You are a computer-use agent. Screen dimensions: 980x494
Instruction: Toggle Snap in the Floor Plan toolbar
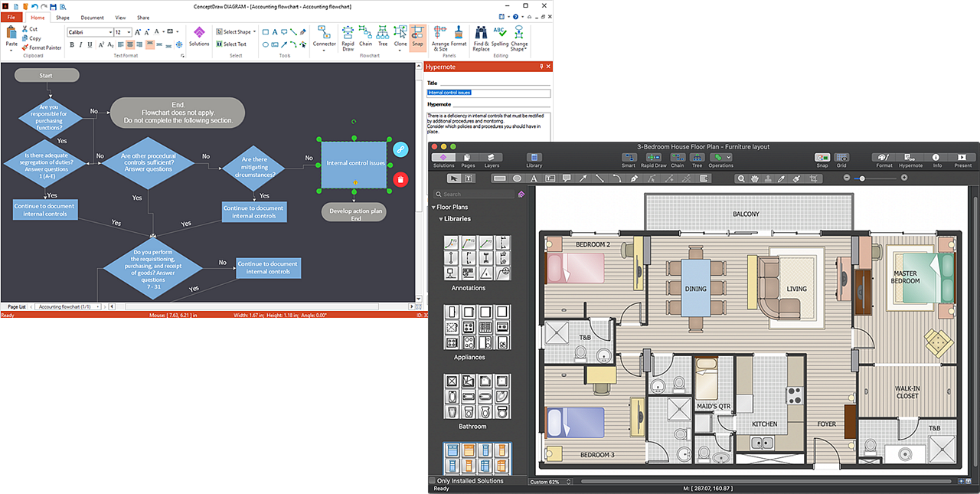tap(822, 160)
